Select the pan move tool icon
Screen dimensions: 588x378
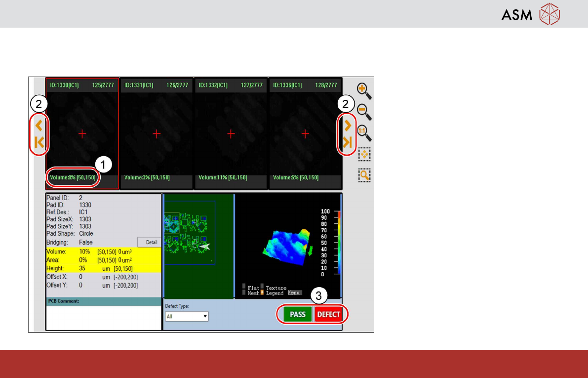pos(364,154)
